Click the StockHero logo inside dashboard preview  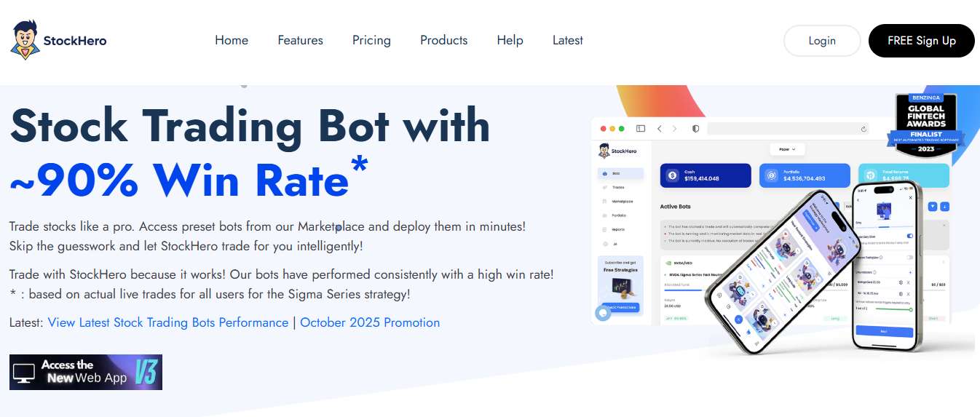[x=617, y=151]
